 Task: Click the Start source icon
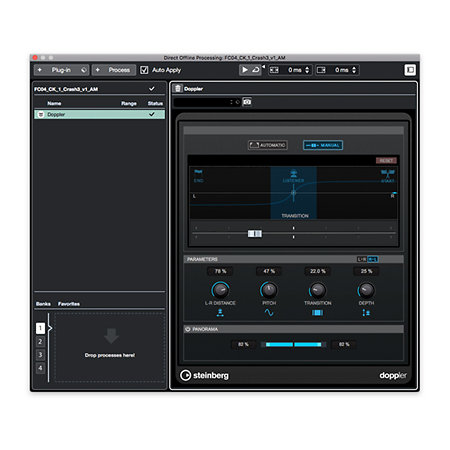[388, 173]
